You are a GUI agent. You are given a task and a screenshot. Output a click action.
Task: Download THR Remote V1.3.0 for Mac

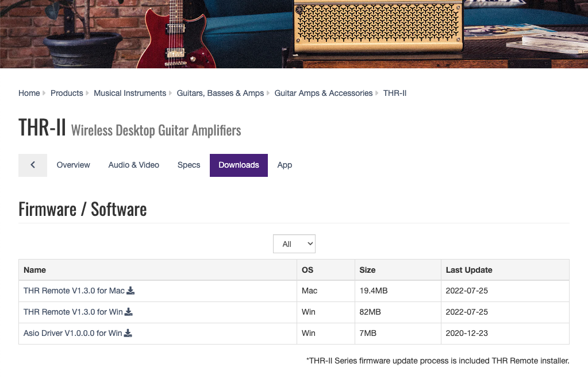click(x=75, y=290)
